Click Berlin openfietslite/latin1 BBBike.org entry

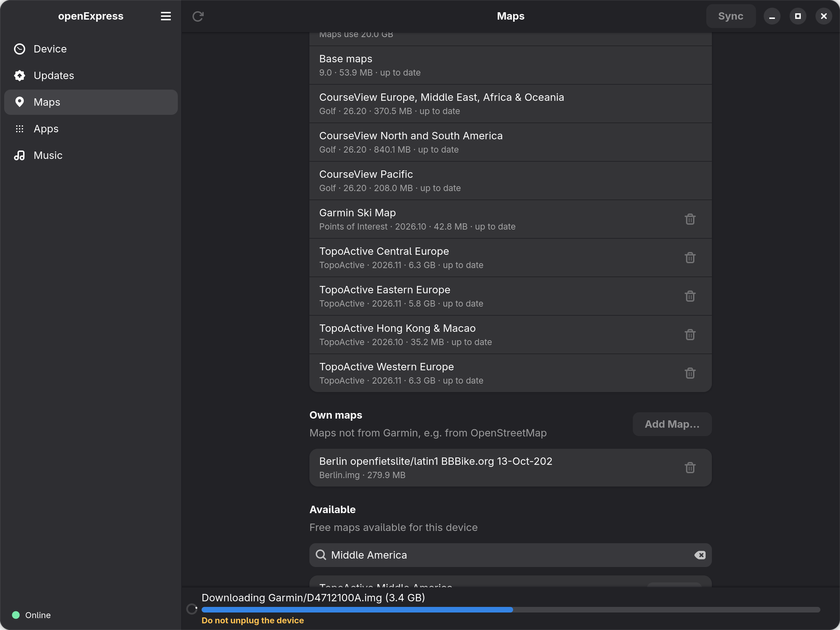click(x=510, y=468)
